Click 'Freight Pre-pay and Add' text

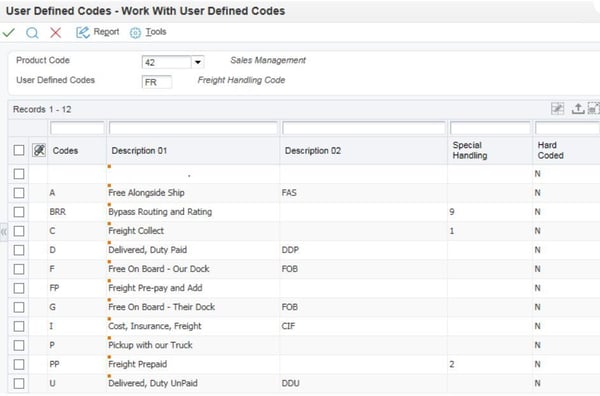pos(155,288)
